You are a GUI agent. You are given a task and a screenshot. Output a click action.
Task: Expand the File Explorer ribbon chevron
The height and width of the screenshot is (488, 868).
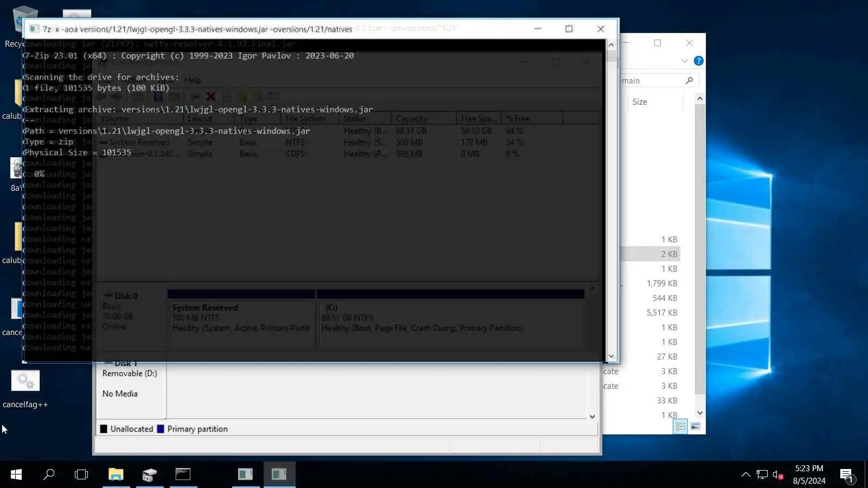click(x=685, y=61)
